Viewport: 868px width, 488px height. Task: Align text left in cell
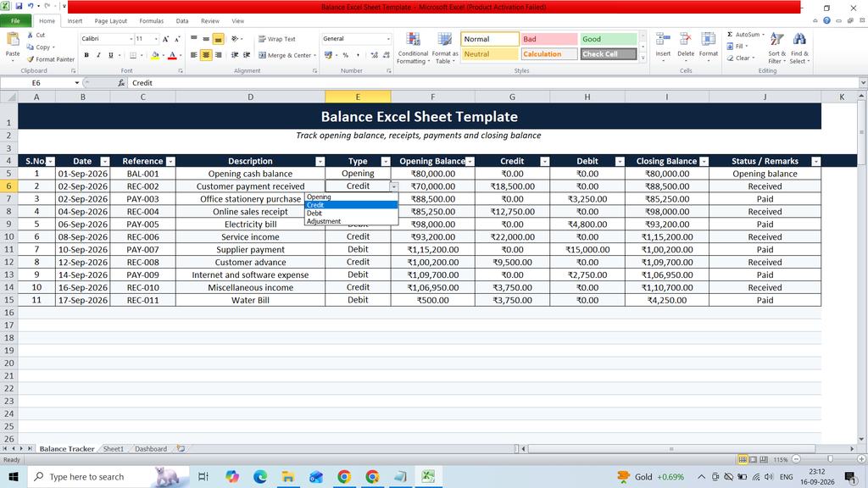(194, 55)
